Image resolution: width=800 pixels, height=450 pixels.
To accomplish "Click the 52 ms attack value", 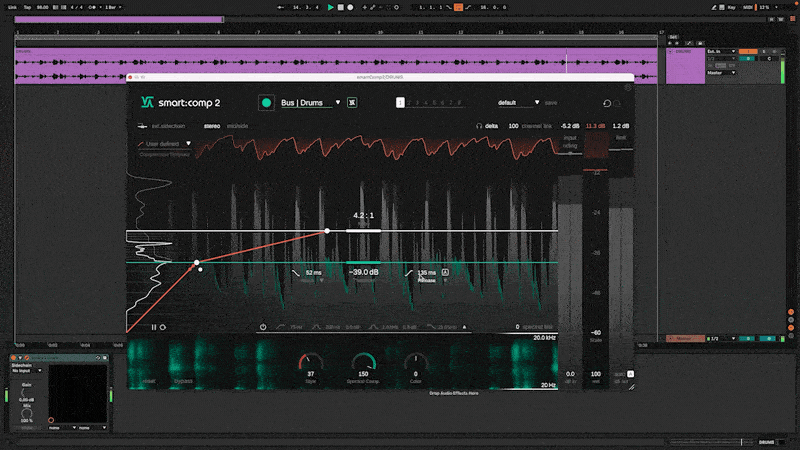I will click(313, 273).
